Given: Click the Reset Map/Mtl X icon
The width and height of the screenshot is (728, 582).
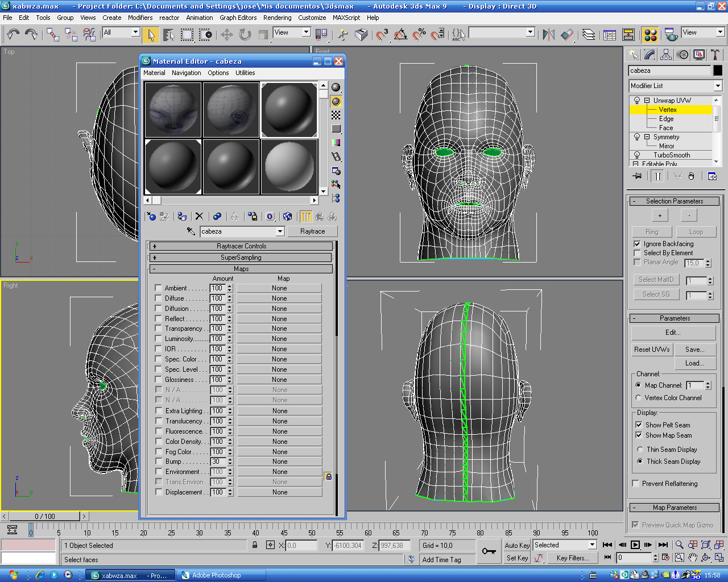Looking at the screenshot, I should click(x=199, y=217).
